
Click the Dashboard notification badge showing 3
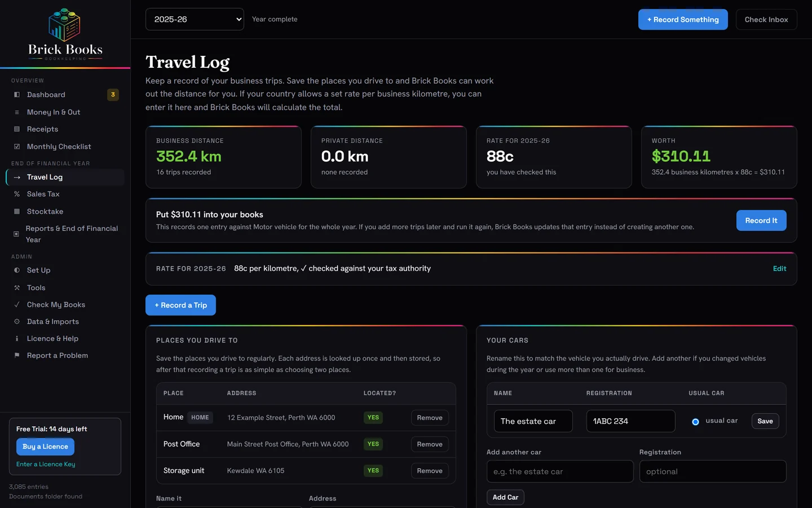[x=113, y=95]
